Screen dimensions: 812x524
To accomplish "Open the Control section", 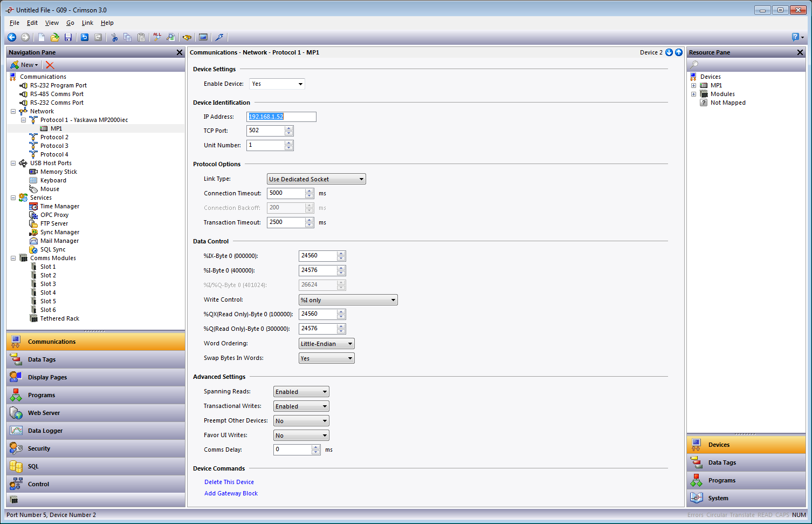I will [96, 484].
